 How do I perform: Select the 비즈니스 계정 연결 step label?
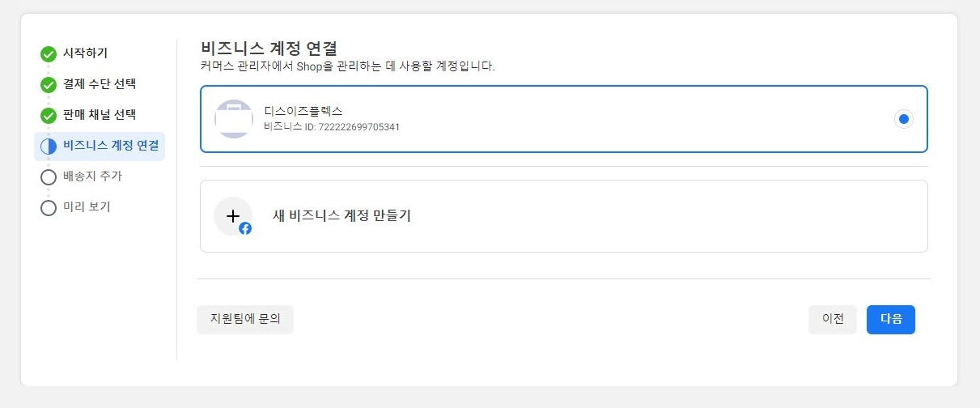point(111,147)
